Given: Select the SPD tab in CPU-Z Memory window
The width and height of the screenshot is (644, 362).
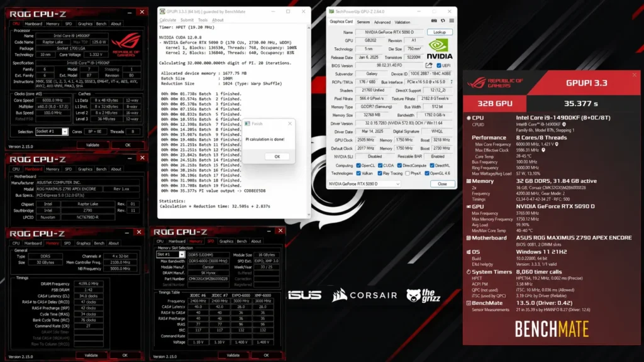Looking at the screenshot, I should (67, 243).
